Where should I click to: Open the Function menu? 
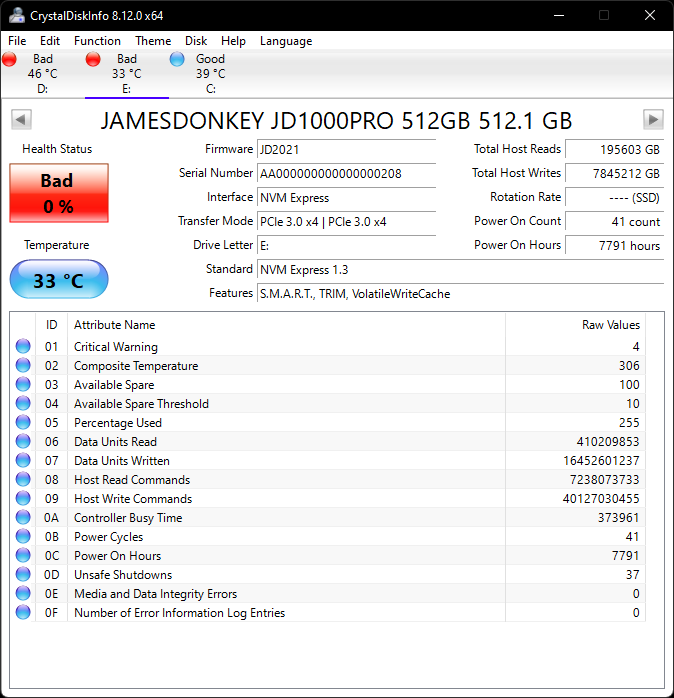pos(97,41)
